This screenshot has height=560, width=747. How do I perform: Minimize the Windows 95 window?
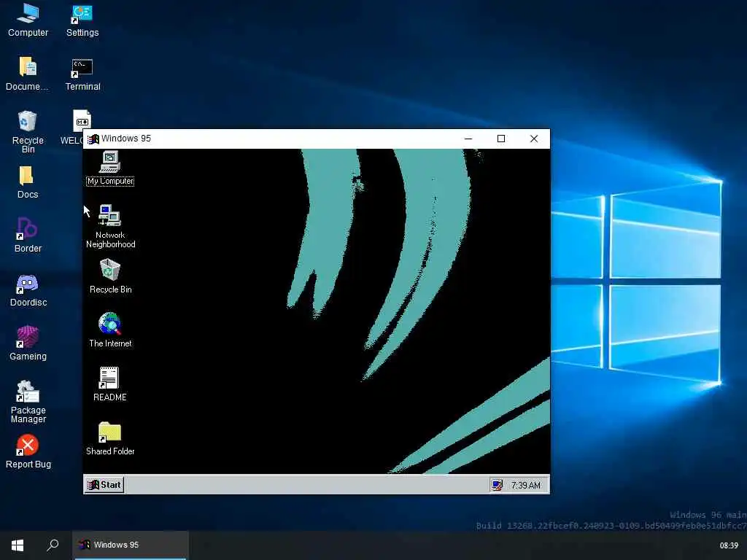468,139
